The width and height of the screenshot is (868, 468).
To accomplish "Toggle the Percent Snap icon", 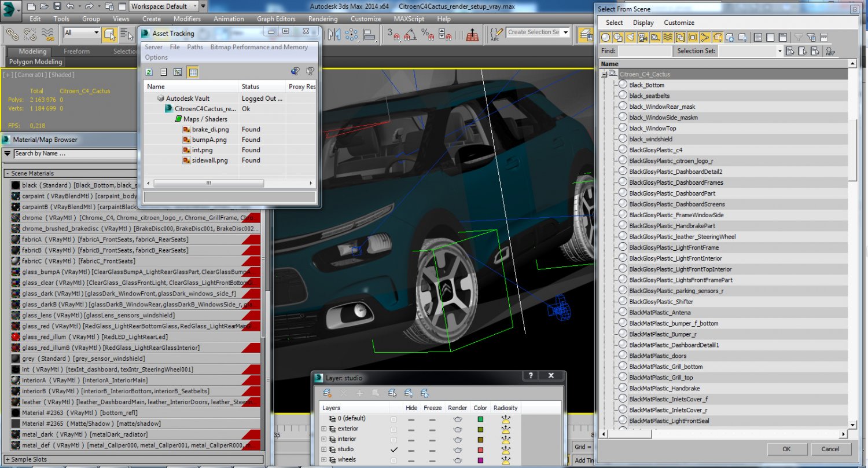I will tap(428, 34).
